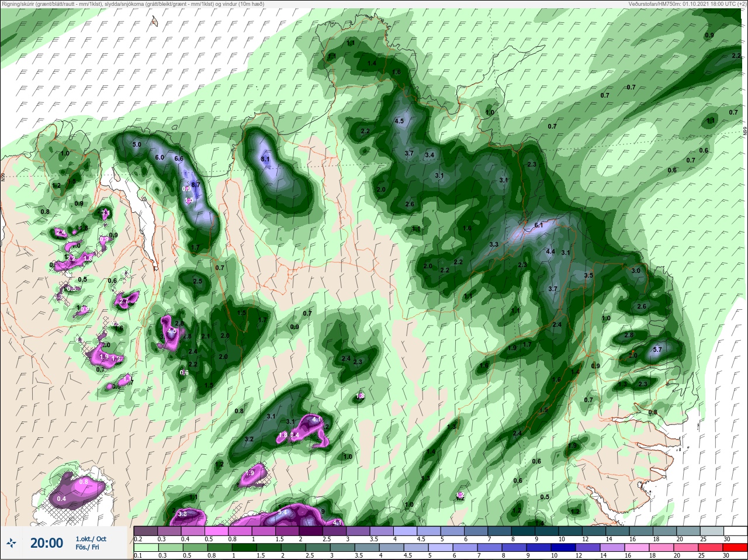
Task: Click the 'Fös./ Fri' weekday label
Action: (x=86, y=548)
